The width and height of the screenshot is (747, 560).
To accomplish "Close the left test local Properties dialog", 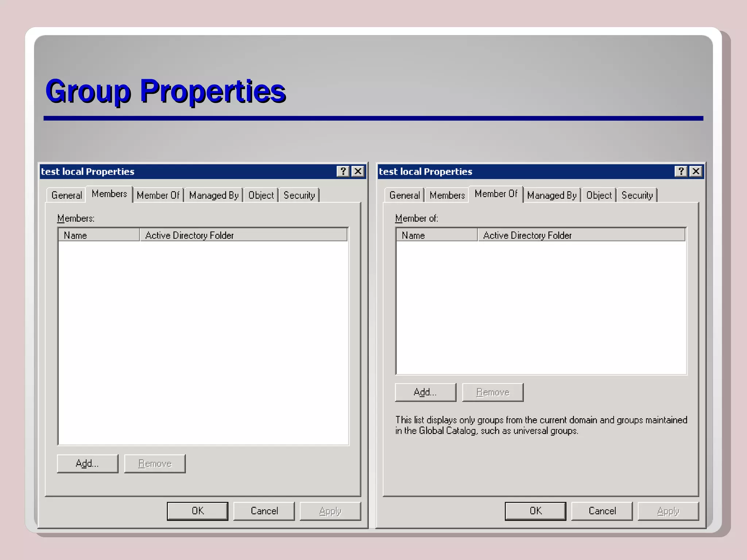I will (358, 171).
